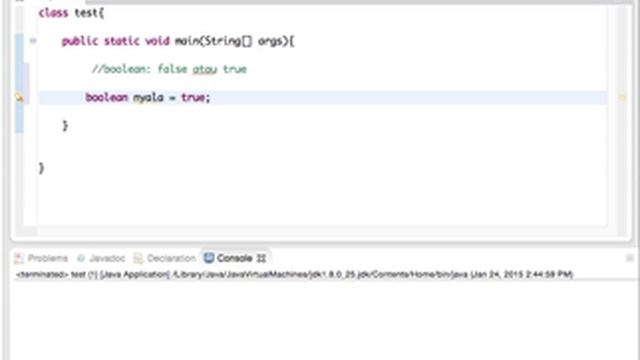Click the Problems tab icon
This screenshot has height=360, width=640.
tap(18, 258)
